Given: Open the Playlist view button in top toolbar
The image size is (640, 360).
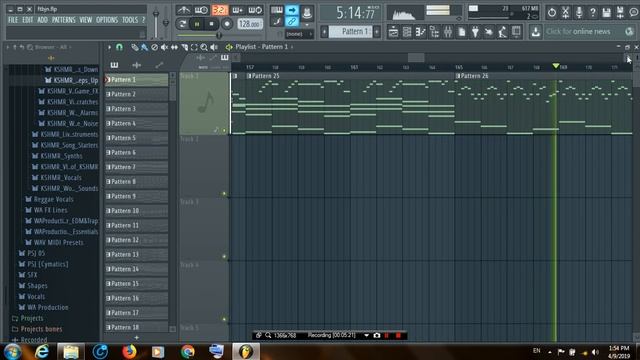Looking at the screenshot, I should click(393, 31).
